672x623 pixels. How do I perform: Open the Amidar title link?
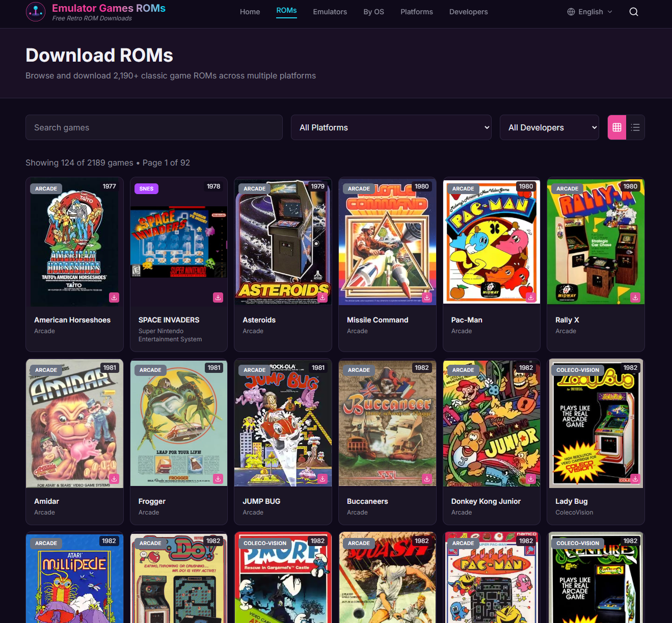coord(46,501)
